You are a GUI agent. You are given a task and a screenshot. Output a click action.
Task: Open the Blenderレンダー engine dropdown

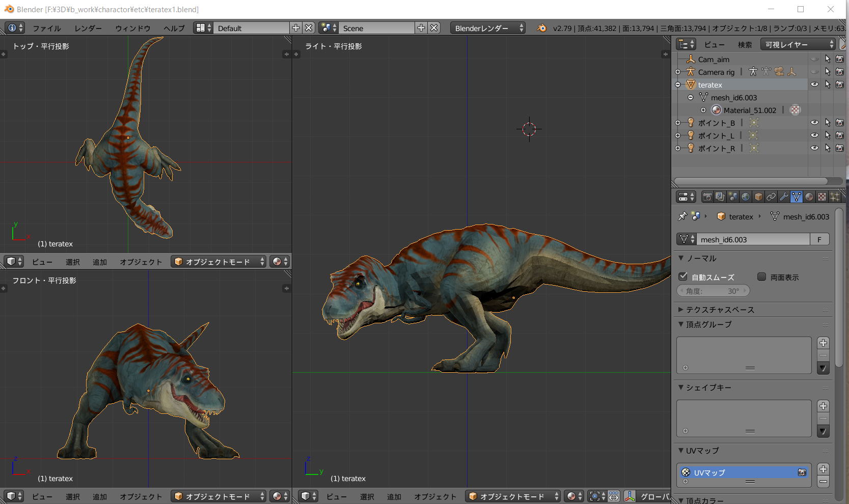(488, 28)
